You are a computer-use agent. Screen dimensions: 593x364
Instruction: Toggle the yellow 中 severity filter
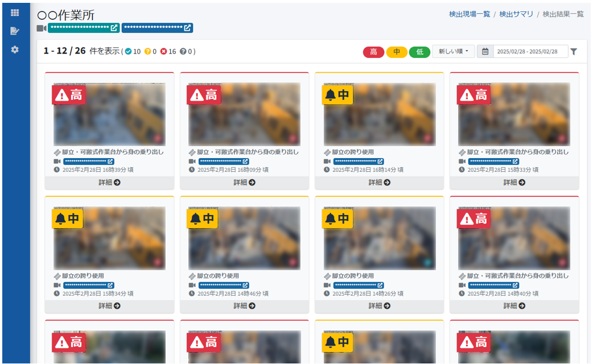(397, 52)
